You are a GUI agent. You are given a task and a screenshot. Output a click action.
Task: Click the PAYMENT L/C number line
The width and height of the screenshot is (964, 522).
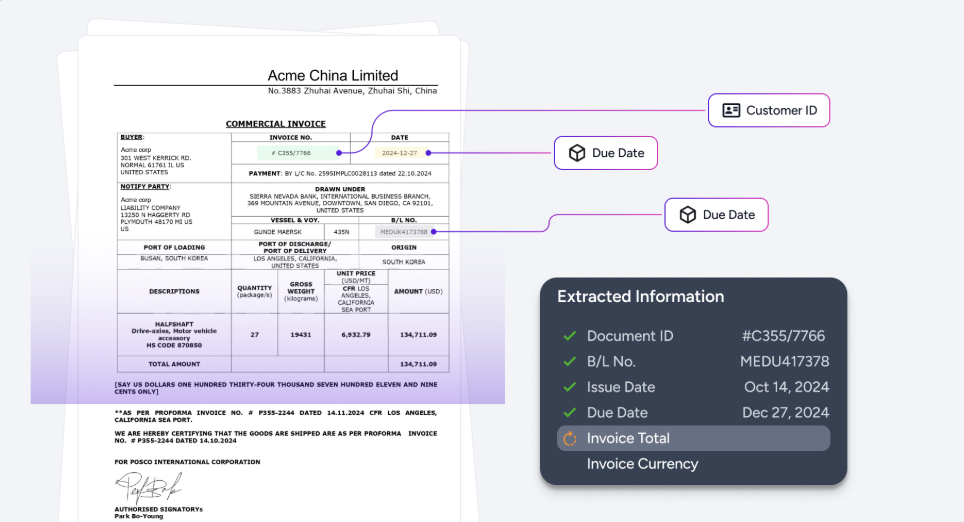[340, 173]
